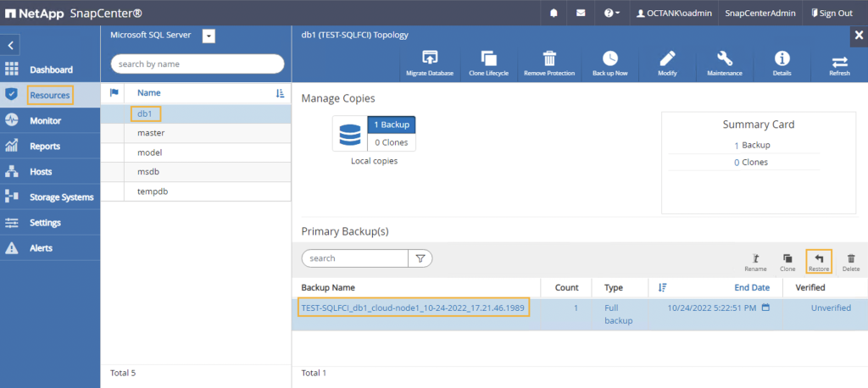
Task: Click the Details info icon
Action: tap(782, 58)
